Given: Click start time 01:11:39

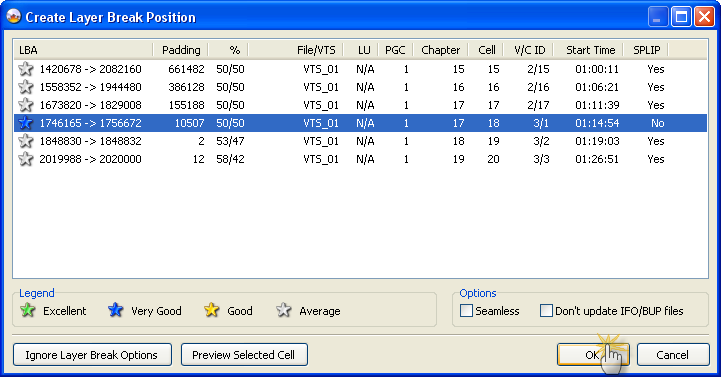Looking at the screenshot, I should 597,105.
